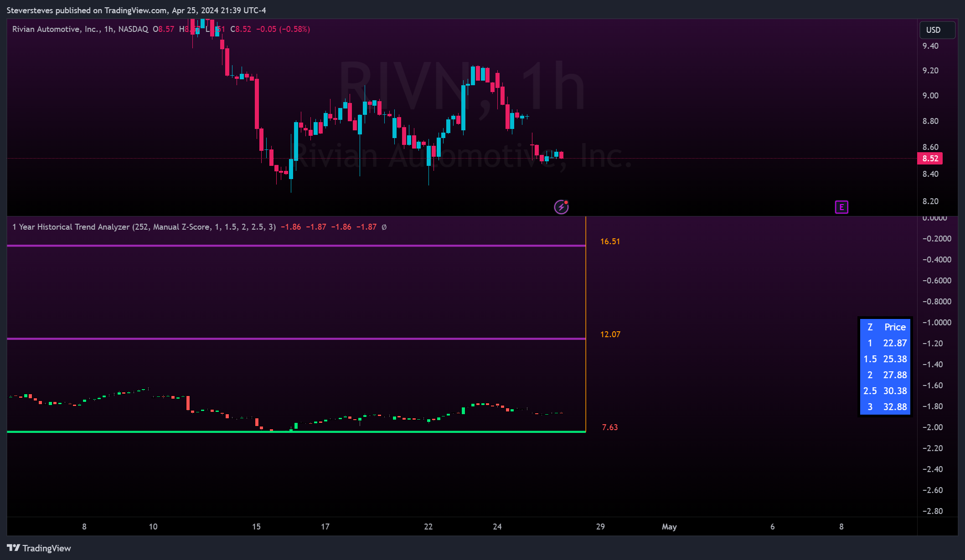The width and height of the screenshot is (965, 560).
Task: Click the -0.05 (-0.58%) change value
Action: tap(283, 29)
